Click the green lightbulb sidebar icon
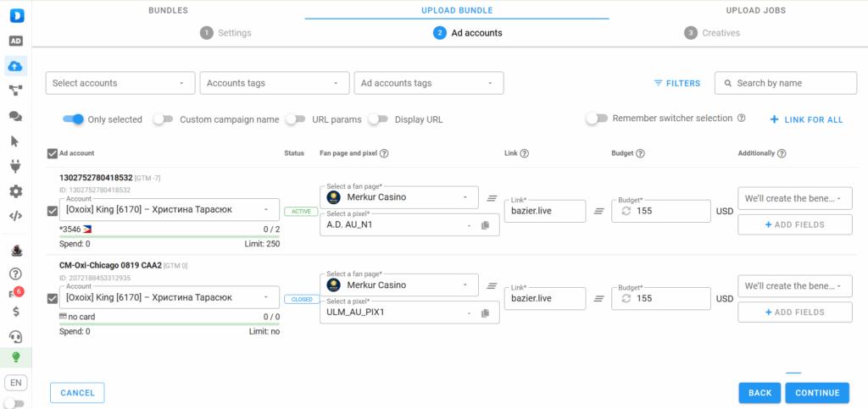The image size is (868, 409). click(x=16, y=357)
